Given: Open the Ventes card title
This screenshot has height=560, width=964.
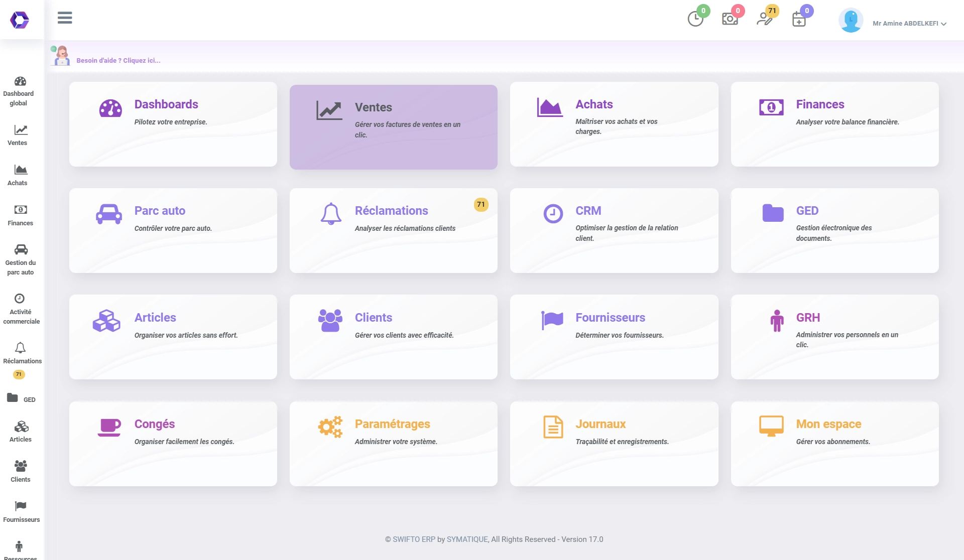Looking at the screenshot, I should [x=373, y=107].
